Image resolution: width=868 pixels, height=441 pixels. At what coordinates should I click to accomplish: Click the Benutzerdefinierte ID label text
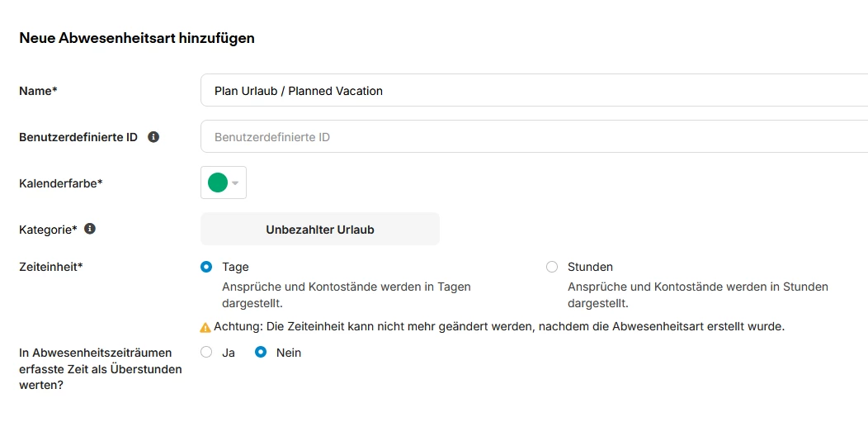coord(78,137)
